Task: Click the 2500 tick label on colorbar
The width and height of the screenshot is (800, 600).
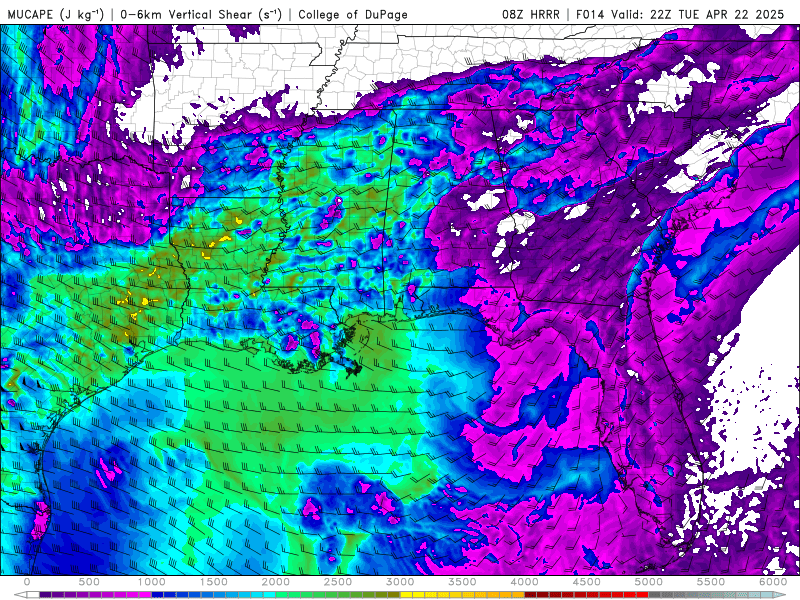Action: pyautogui.click(x=338, y=582)
